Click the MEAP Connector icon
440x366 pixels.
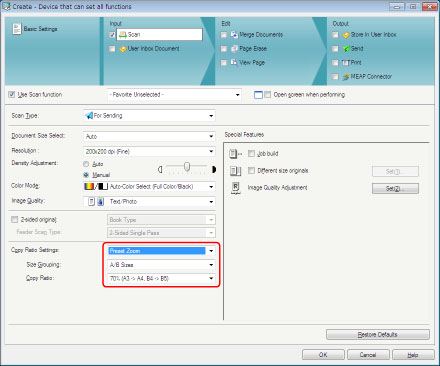[346, 77]
